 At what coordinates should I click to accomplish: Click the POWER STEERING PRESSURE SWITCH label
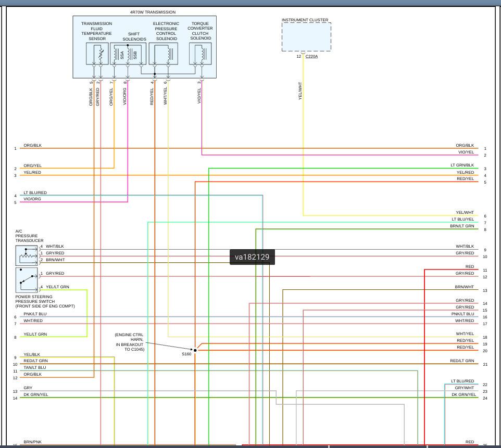coord(45,301)
